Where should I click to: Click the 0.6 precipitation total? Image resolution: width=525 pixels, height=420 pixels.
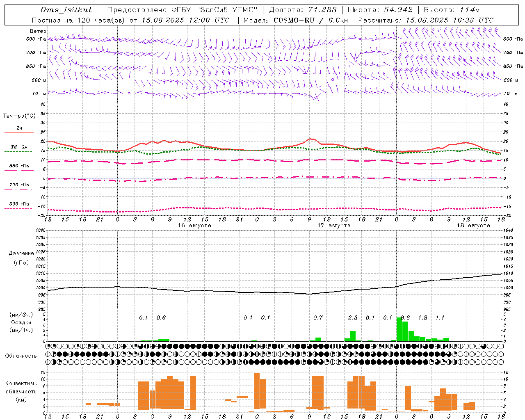[x=161, y=318]
